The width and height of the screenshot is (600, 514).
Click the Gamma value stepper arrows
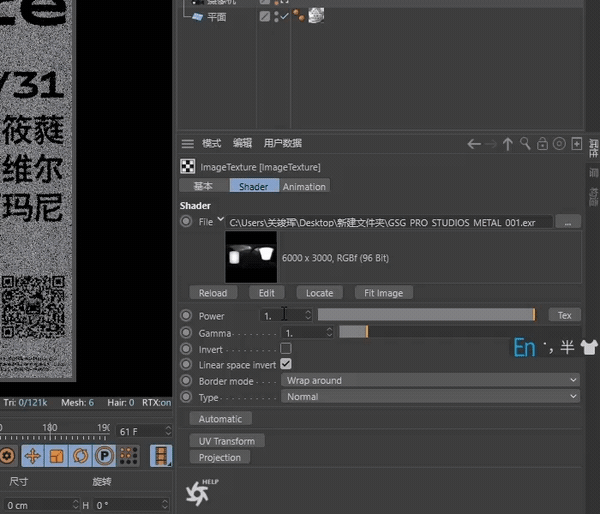329,332
